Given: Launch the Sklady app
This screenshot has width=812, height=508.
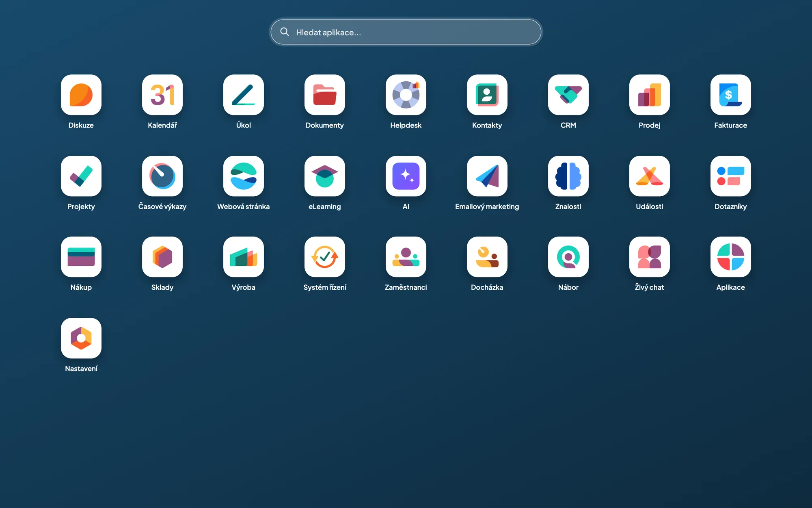Looking at the screenshot, I should (x=162, y=257).
